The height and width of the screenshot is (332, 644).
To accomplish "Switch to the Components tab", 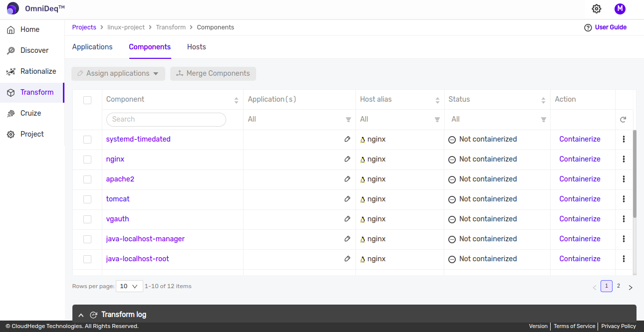I will 150,47.
